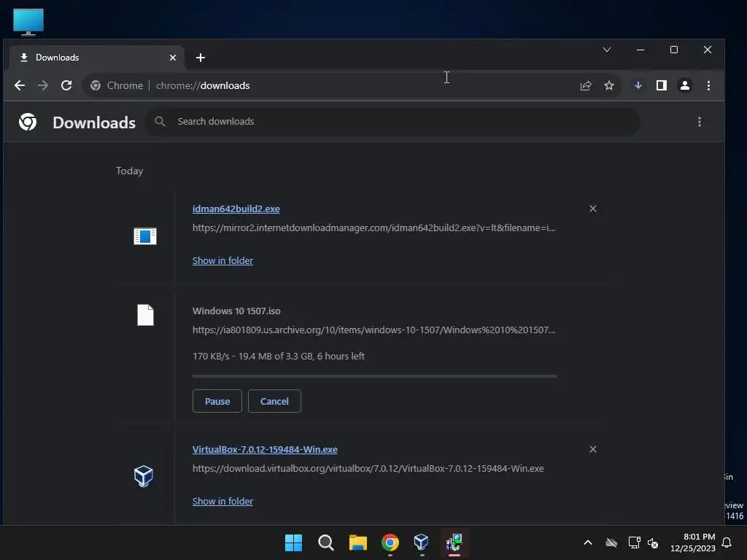747x560 pixels.
Task: Cancel the Windows 10 1507.iso download
Action: click(274, 401)
